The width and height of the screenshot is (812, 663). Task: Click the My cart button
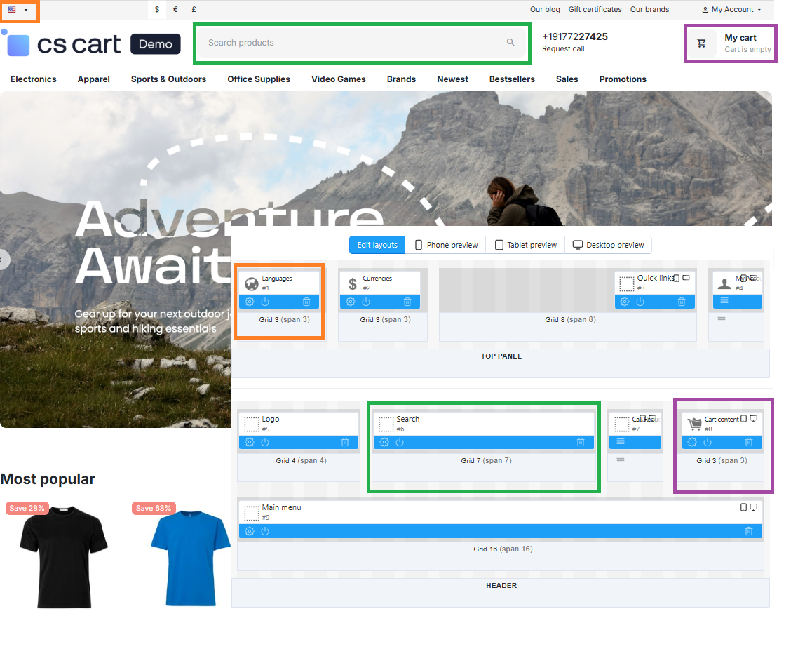(x=731, y=43)
